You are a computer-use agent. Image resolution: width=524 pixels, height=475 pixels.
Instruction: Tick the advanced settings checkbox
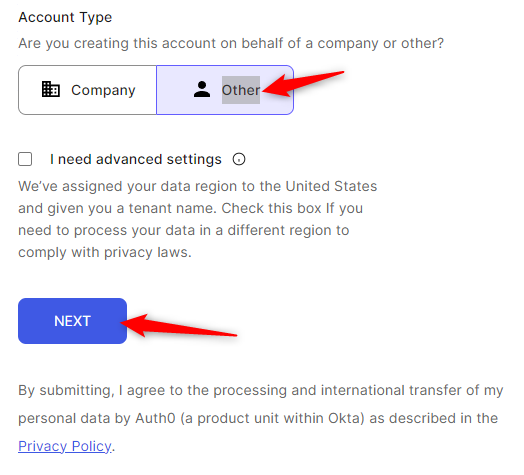tap(25, 159)
